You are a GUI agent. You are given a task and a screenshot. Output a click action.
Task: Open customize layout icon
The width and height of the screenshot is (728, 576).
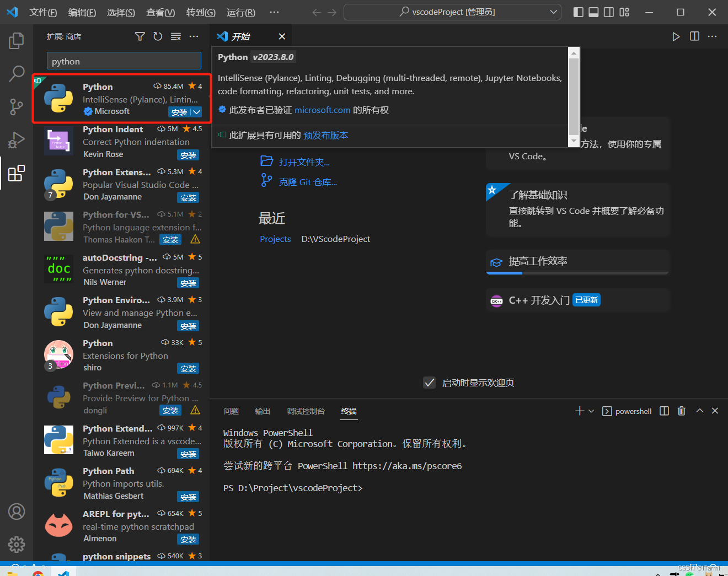point(624,12)
